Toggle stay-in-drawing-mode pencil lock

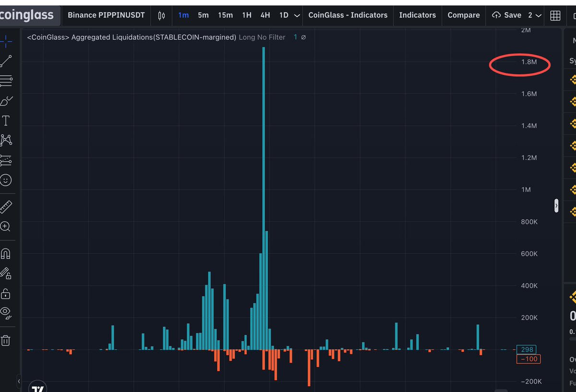pos(6,273)
